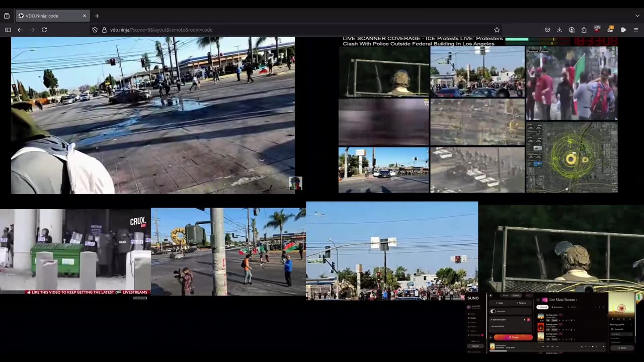
Task: Reload the current page
Action: 44,30
